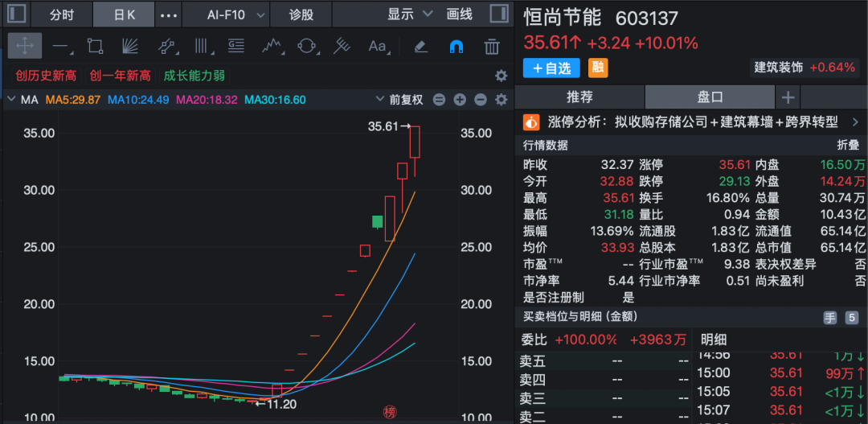The image size is (868, 424).
Task: Toggle the left sidebar panel icon
Action: point(16,14)
